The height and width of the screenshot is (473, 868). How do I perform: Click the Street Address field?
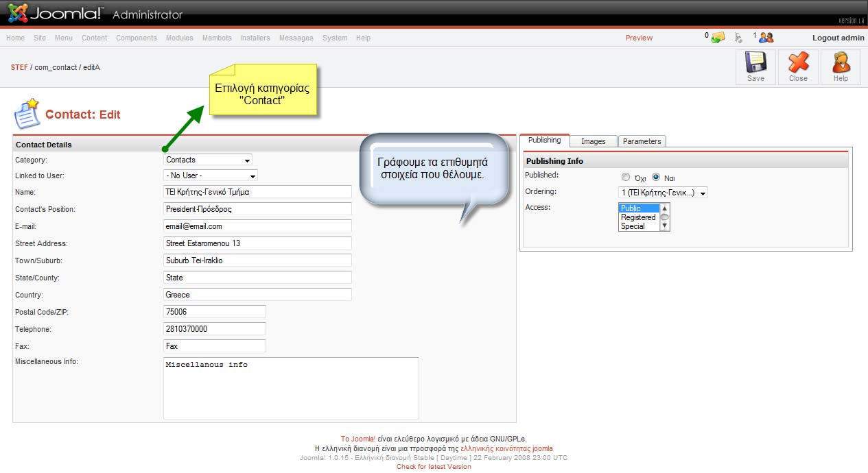click(257, 243)
